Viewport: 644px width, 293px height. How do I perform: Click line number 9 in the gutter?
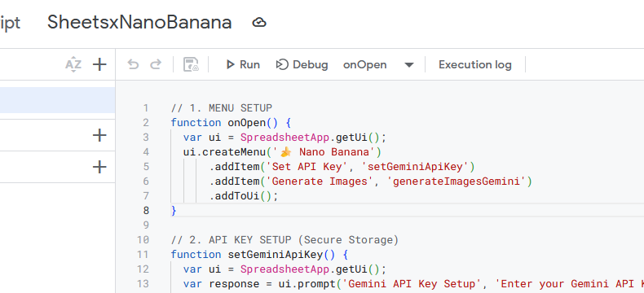pos(146,225)
